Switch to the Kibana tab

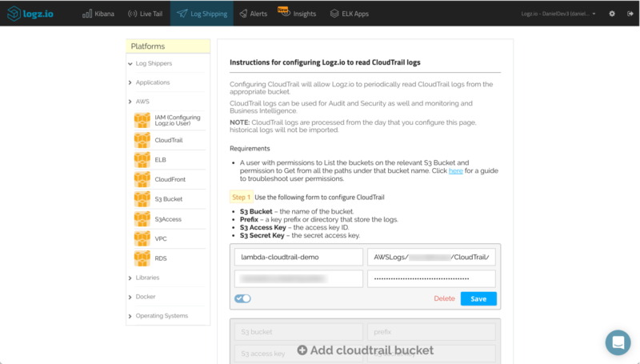pos(99,14)
